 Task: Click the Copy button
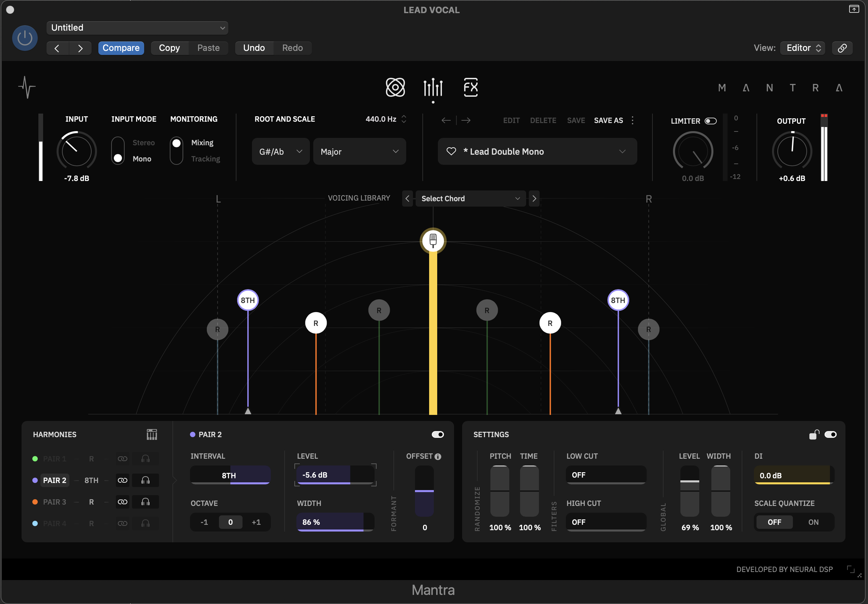[x=169, y=48]
